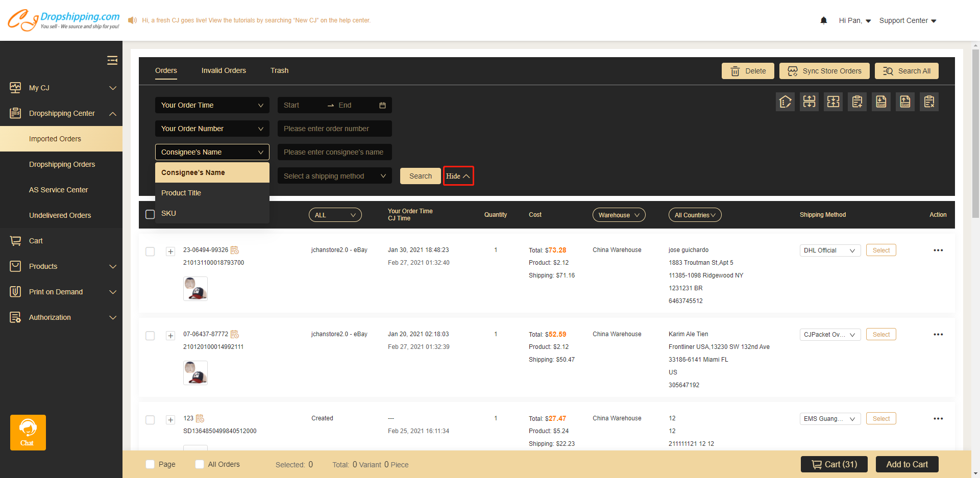The image size is (980, 478).
Task: Collapse the sidebar with the menu icon
Action: click(112, 61)
